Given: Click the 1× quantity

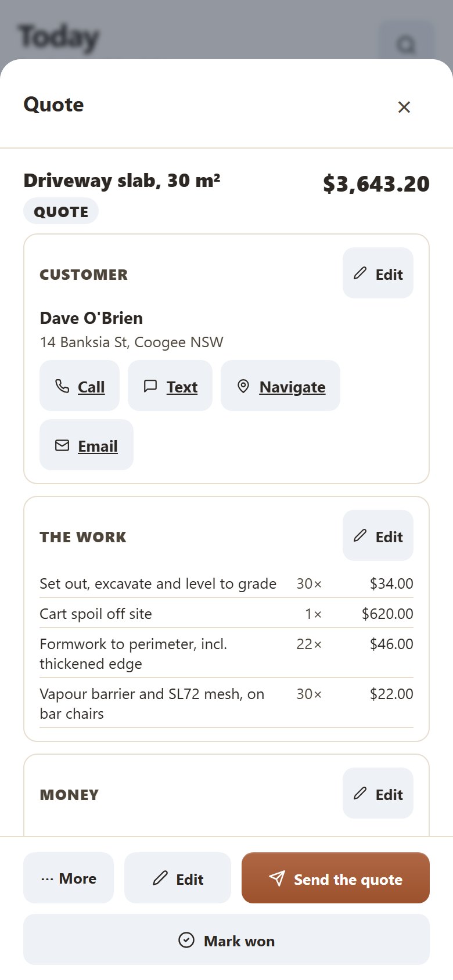Looking at the screenshot, I should pos(314,614).
